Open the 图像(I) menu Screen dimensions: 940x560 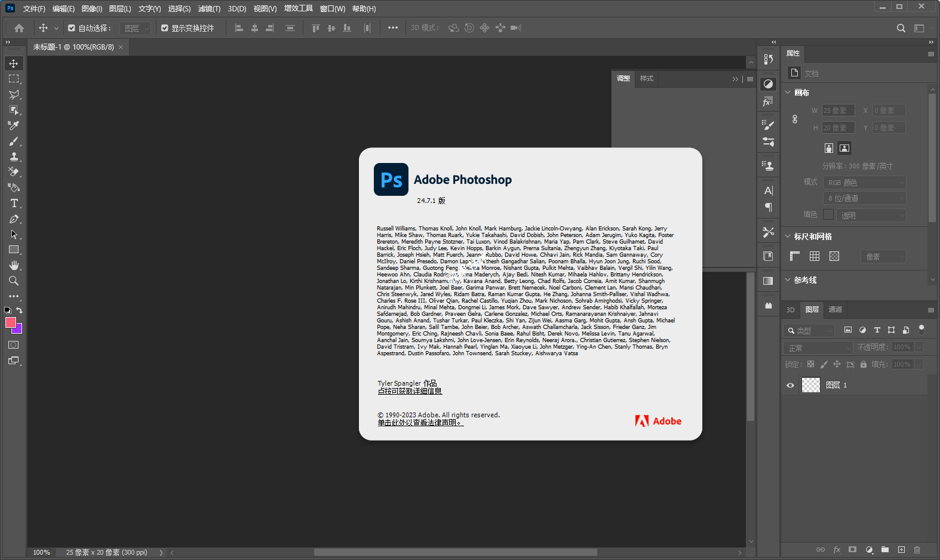click(92, 8)
